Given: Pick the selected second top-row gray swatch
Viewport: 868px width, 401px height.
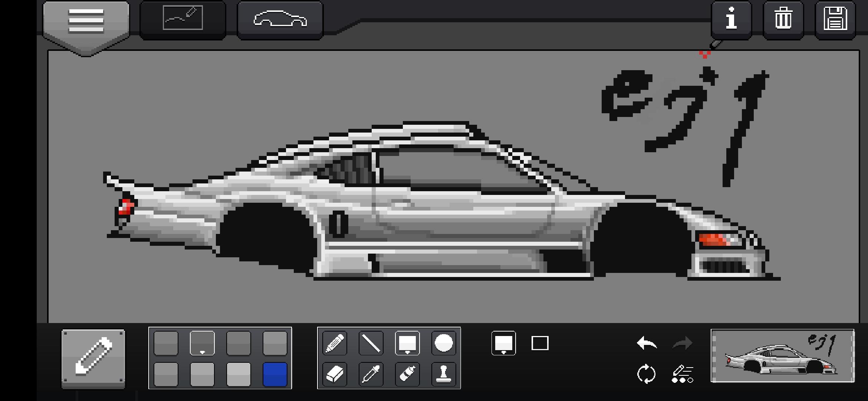Looking at the screenshot, I should [202, 343].
